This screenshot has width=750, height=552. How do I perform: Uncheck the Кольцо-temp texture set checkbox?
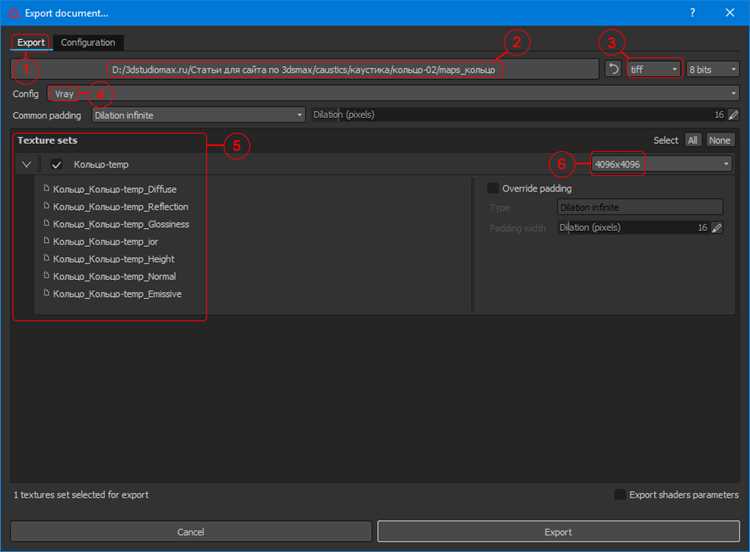click(x=56, y=165)
